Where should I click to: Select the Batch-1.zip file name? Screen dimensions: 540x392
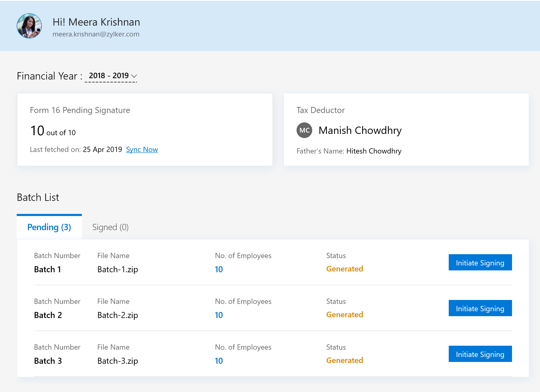pos(117,269)
